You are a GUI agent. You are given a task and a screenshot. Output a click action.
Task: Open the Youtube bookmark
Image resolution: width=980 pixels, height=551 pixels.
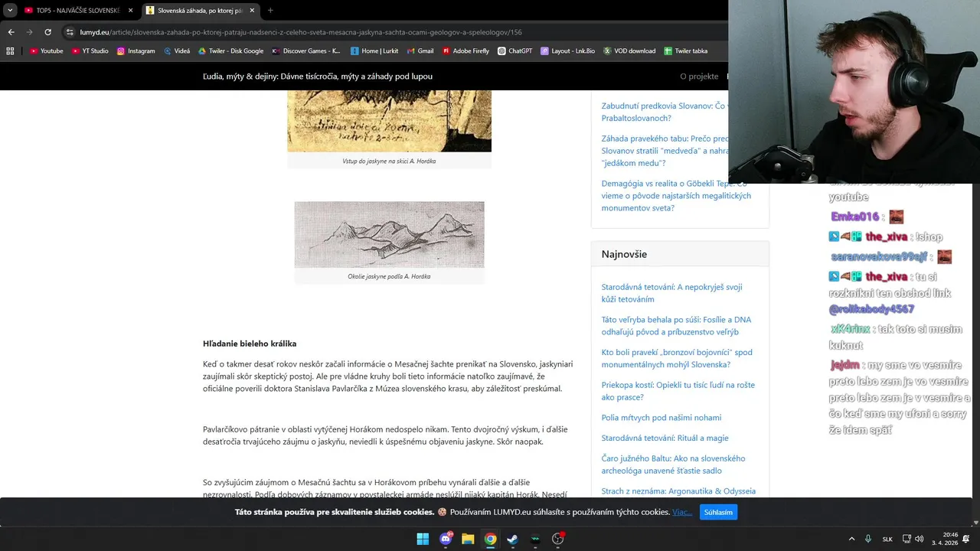pos(46,51)
